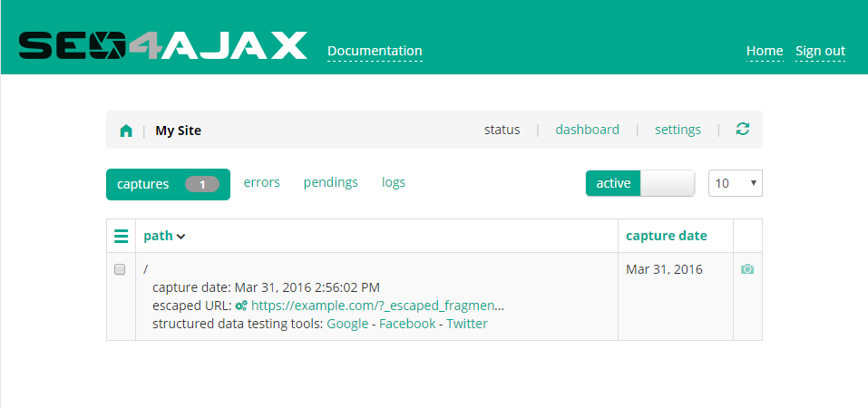Screen dimensions: 868x408
Task: Open the Google structured data testing tool
Action: tap(347, 324)
